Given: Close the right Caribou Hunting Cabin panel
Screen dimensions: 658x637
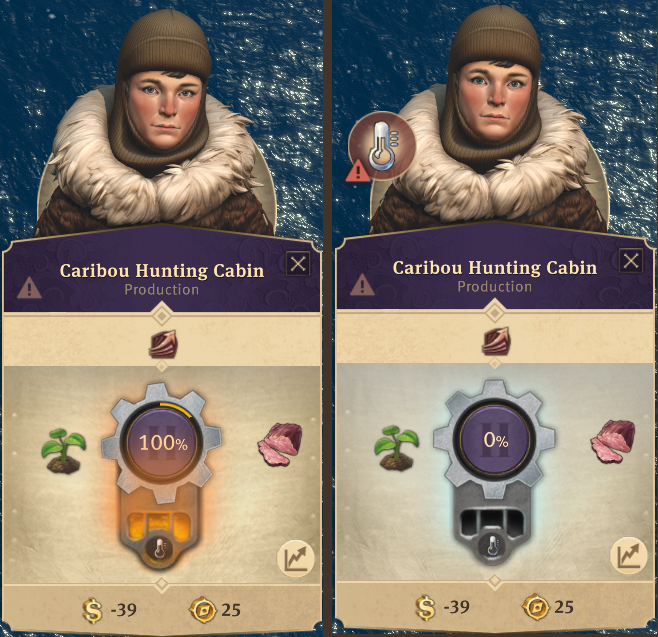Looking at the screenshot, I should pyautogui.click(x=631, y=261).
